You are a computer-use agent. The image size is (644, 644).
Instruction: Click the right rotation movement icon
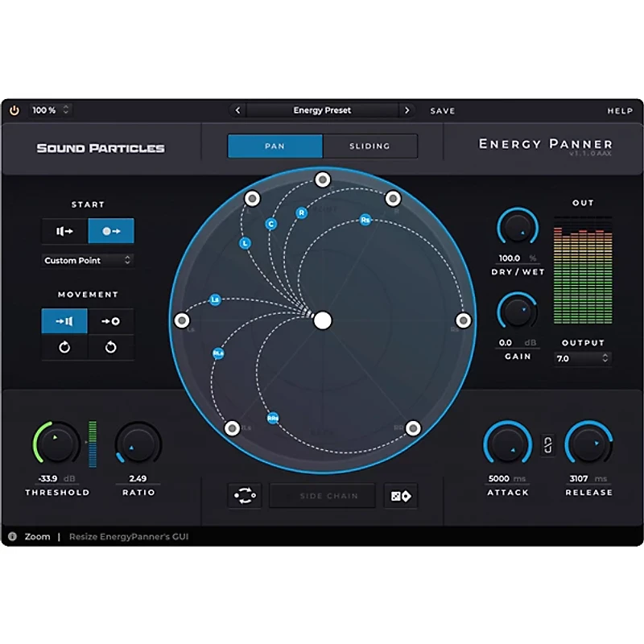point(111,347)
